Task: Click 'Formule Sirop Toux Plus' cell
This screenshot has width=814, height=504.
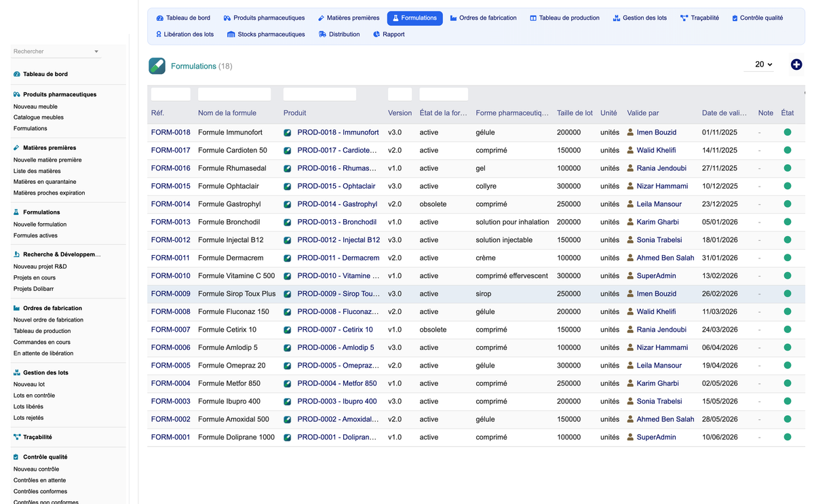Action: coord(237,294)
